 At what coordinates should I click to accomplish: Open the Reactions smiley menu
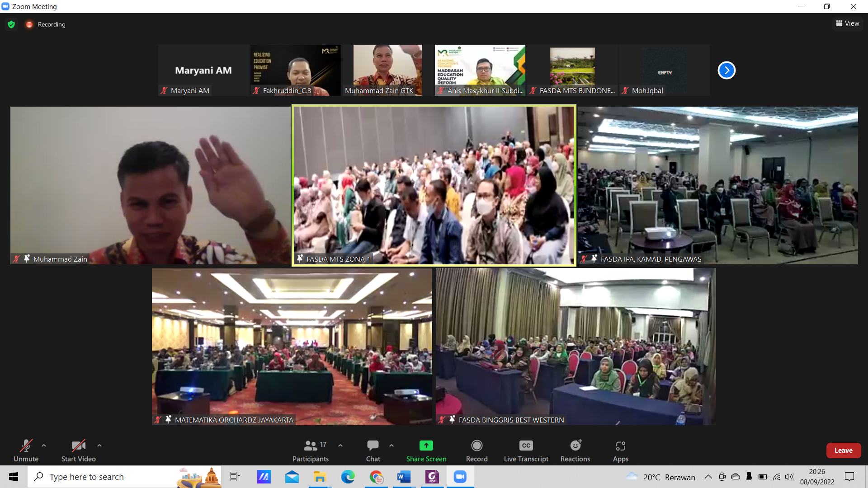[x=575, y=446]
